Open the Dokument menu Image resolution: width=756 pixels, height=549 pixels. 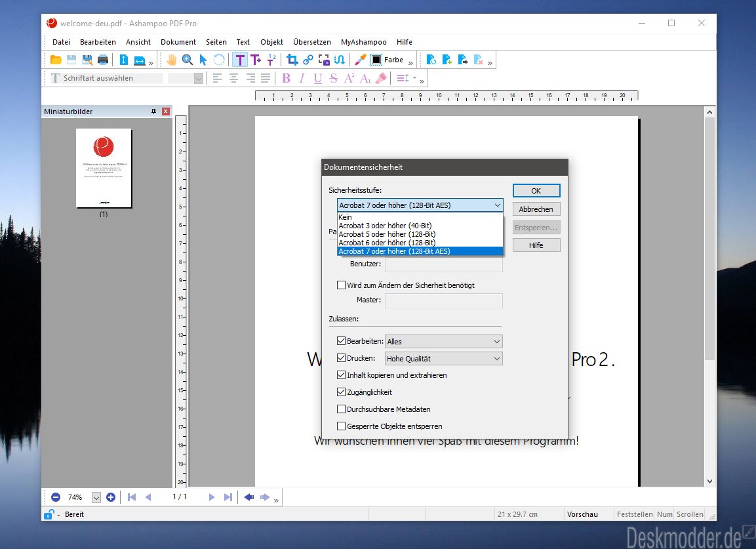tap(178, 42)
